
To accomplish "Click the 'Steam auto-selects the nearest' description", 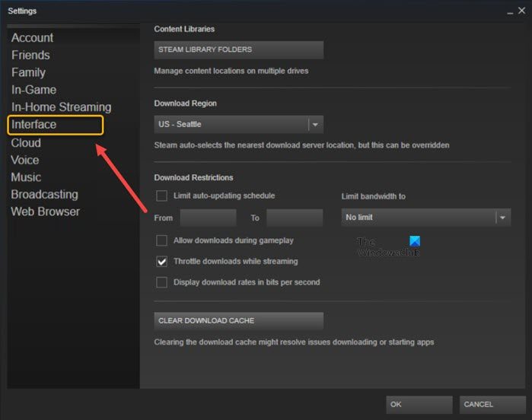I will coord(301,145).
